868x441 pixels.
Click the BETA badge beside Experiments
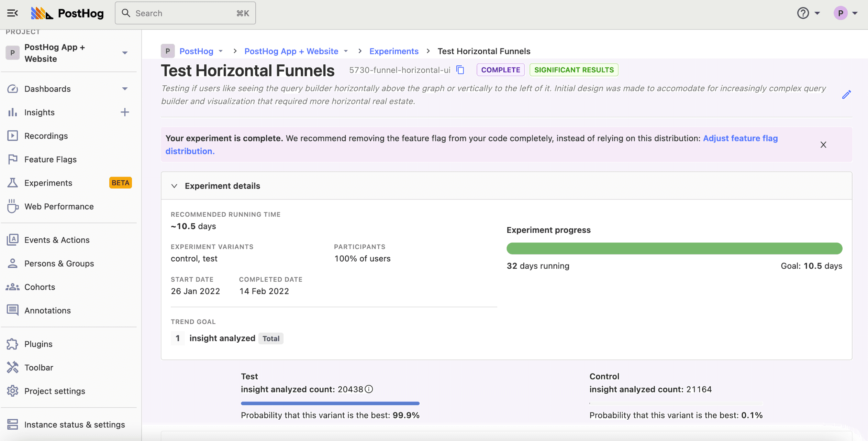pos(120,183)
